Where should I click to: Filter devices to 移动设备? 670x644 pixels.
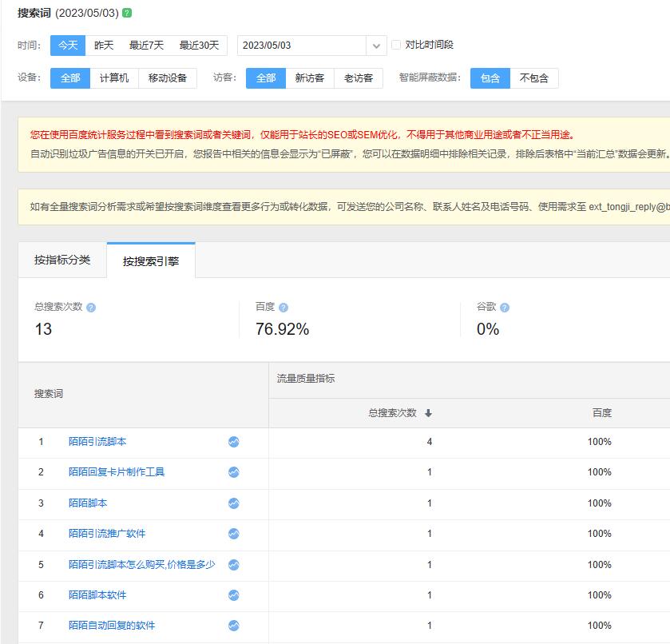point(168,78)
